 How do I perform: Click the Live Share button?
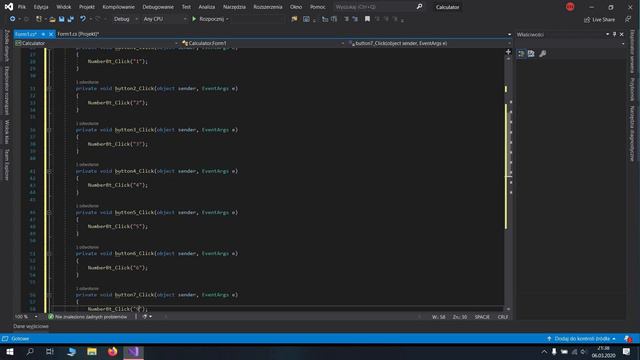(599, 19)
